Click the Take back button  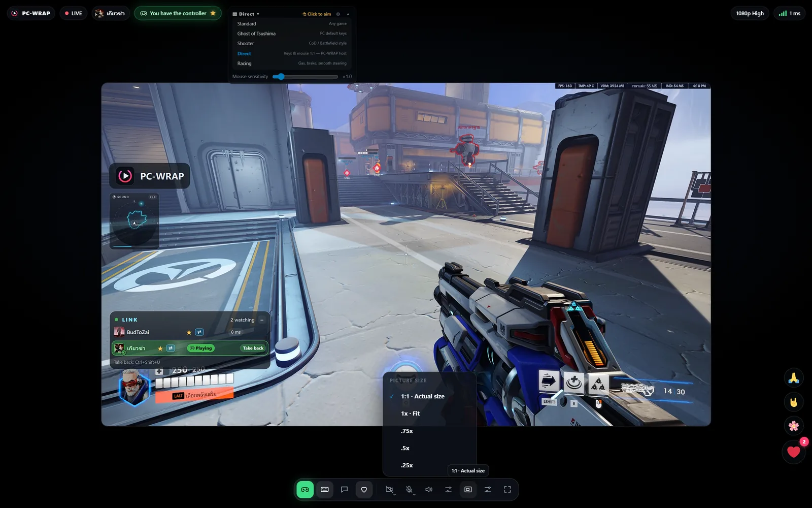tap(253, 348)
